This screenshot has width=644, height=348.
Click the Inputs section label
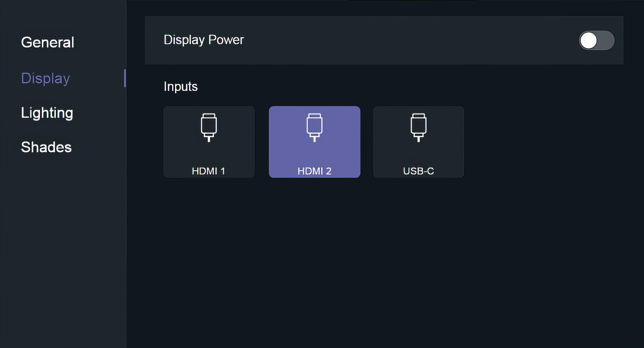click(180, 86)
